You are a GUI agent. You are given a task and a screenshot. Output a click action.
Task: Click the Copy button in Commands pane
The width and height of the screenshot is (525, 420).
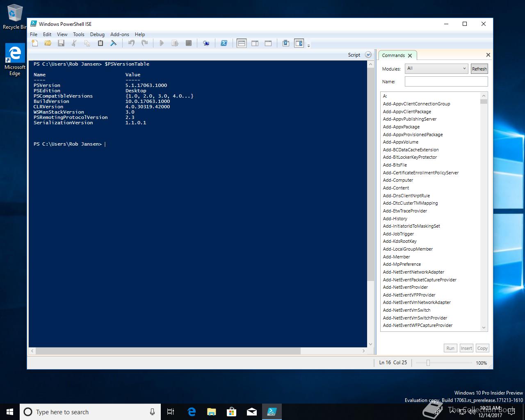pos(482,348)
